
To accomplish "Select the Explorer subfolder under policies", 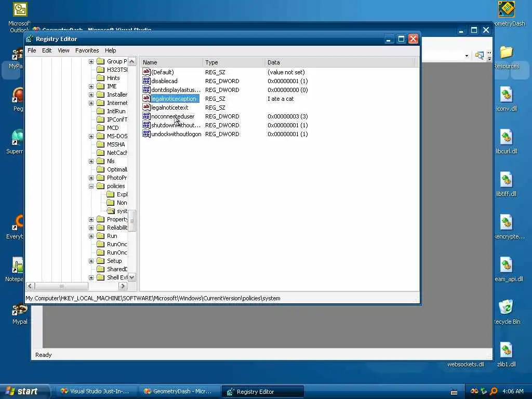I will click(x=111, y=194).
